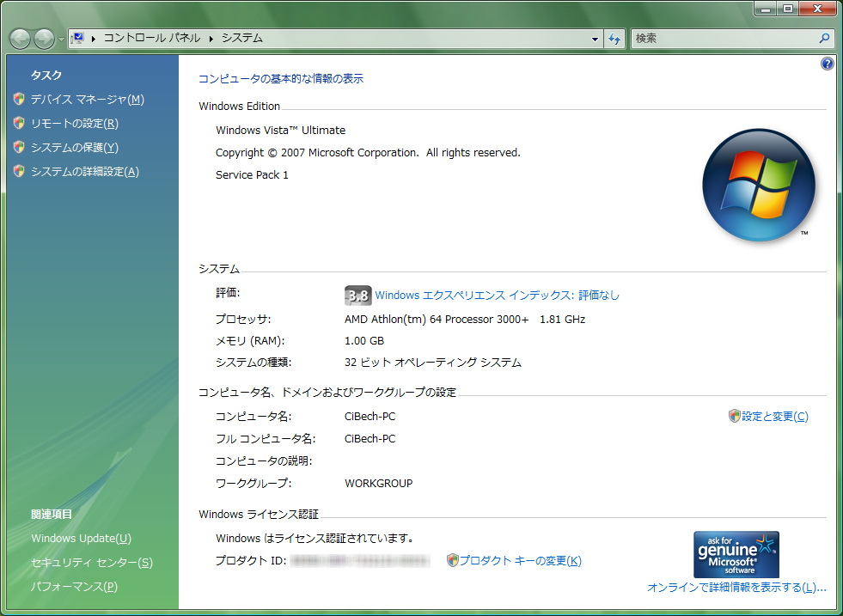
Task: Open システムの保護 in the left pane
Action: (x=74, y=148)
